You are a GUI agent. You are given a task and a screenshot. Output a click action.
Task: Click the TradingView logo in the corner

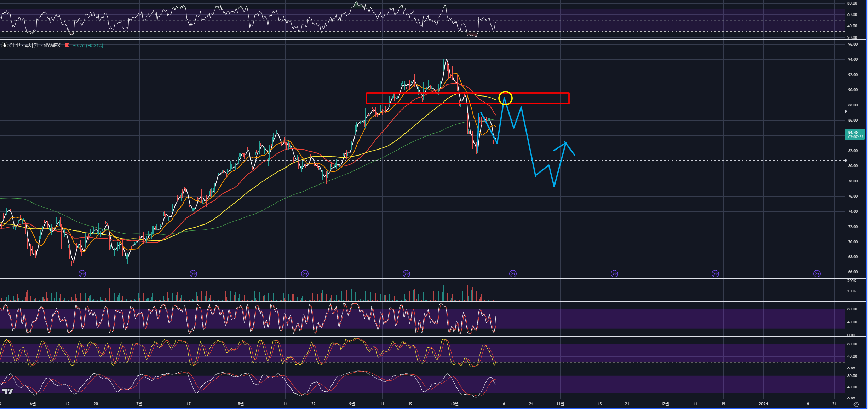[x=7, y=391]
